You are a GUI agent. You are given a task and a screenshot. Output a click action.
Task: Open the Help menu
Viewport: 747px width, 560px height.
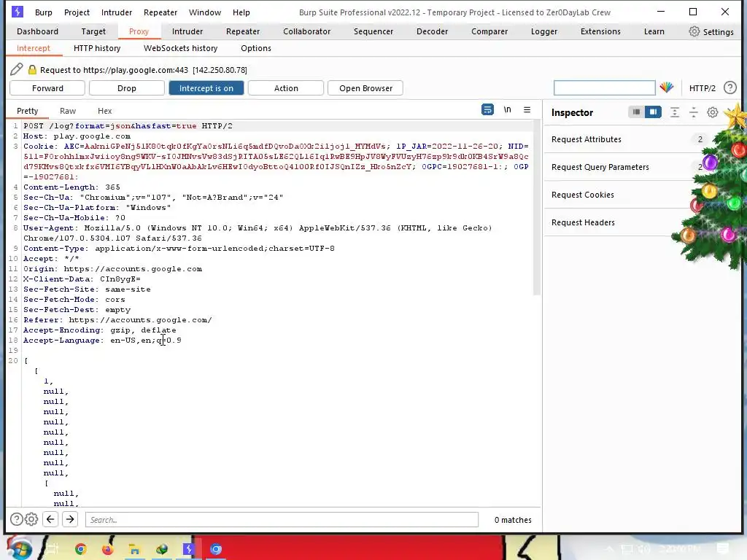(x=241, y=12)
